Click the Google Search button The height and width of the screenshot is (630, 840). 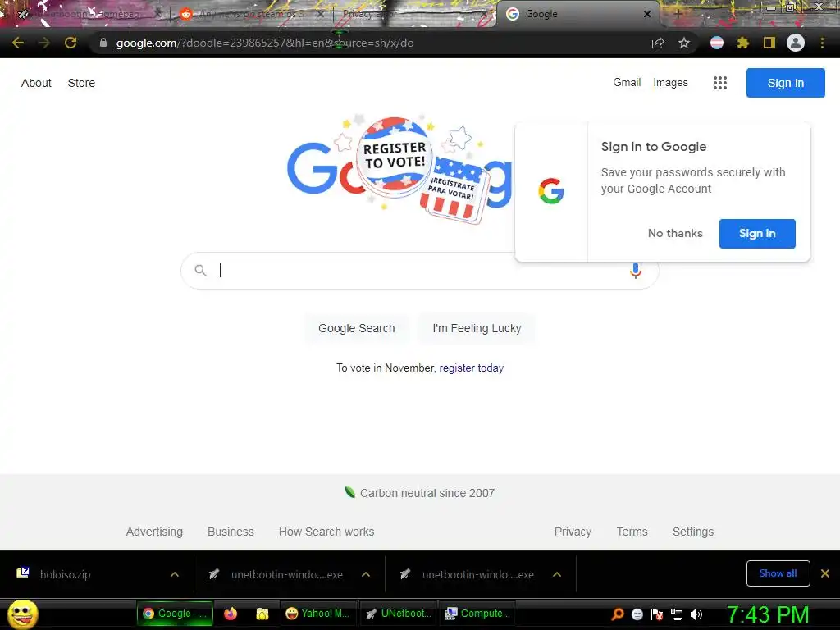coord(356,328)
